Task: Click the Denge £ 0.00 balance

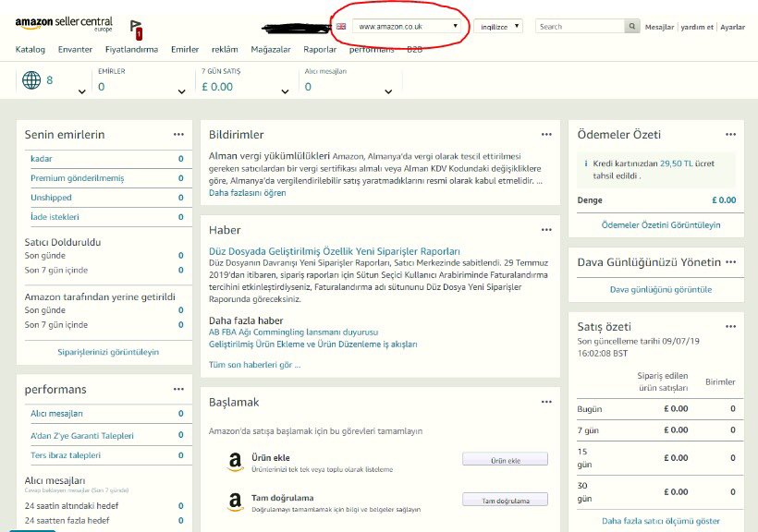Action: pyautogui.click(x=724, y=200)
